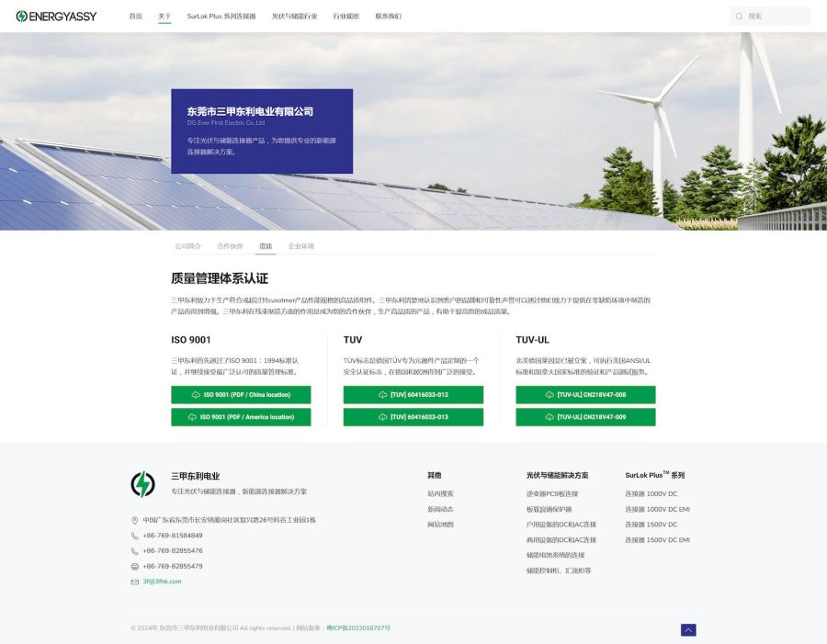Download the TUV 60416033-012 certificate
Image resolution: width=827 pixels, height=644 pixels.
(413, 395)
